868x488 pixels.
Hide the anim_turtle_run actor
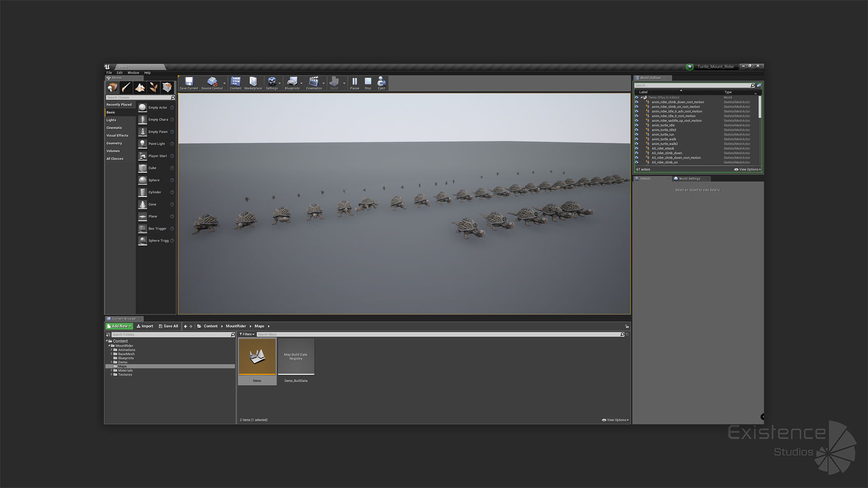637,135
